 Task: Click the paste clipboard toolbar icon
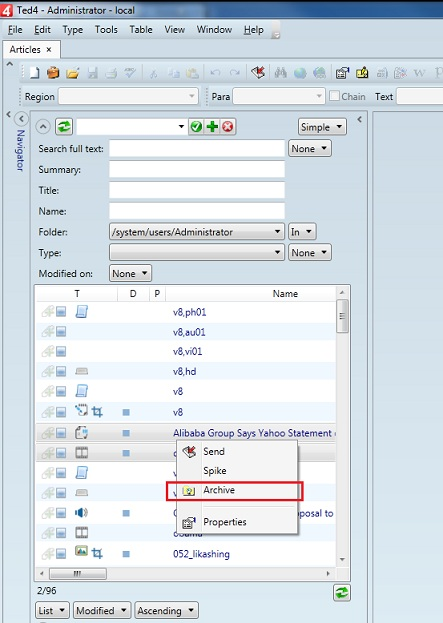[192, 73]
